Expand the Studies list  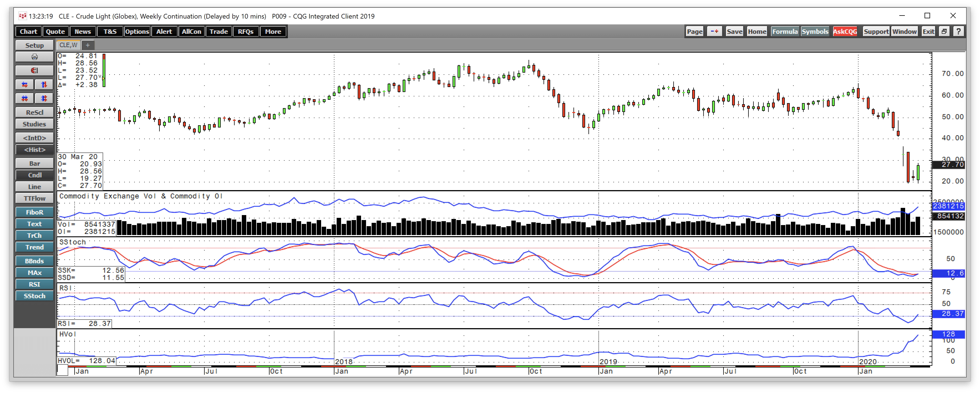(x=34, y=124)
